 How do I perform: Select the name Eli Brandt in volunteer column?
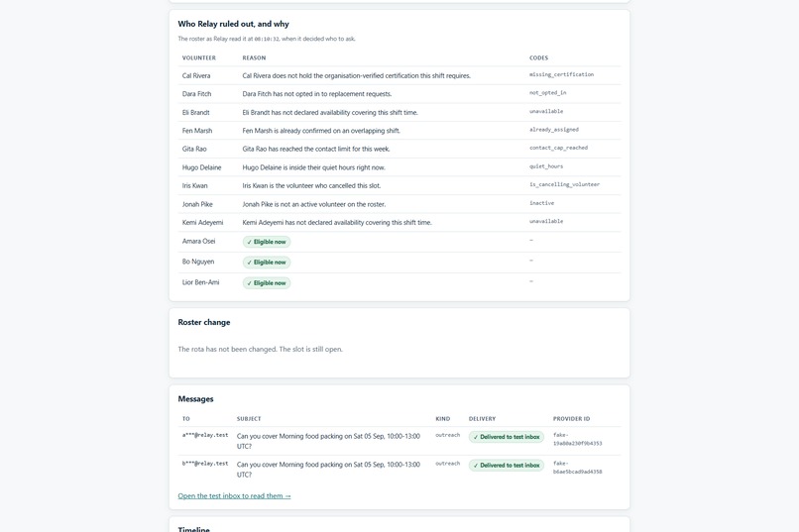click(x=195, y=113)
